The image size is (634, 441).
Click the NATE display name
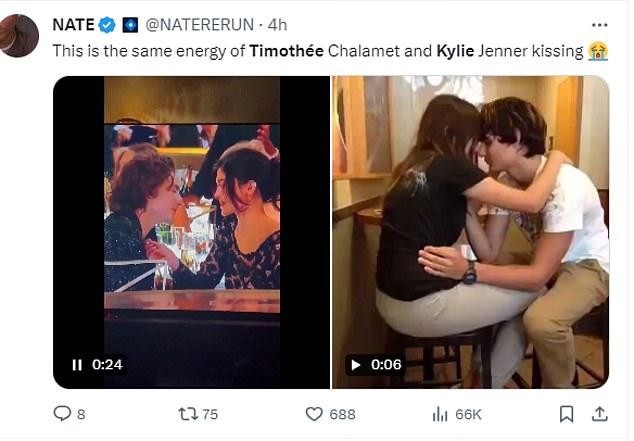click(x=75, y=23)
